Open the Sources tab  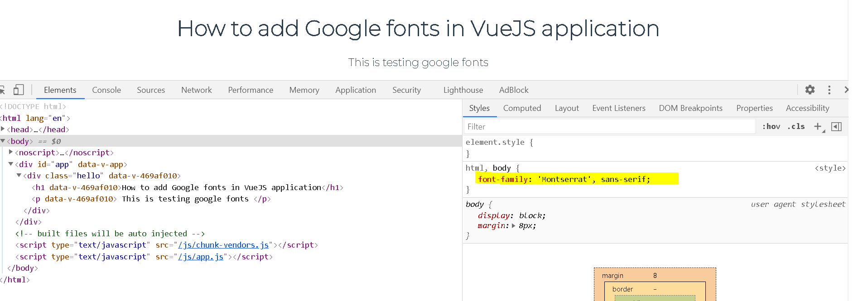151,90
